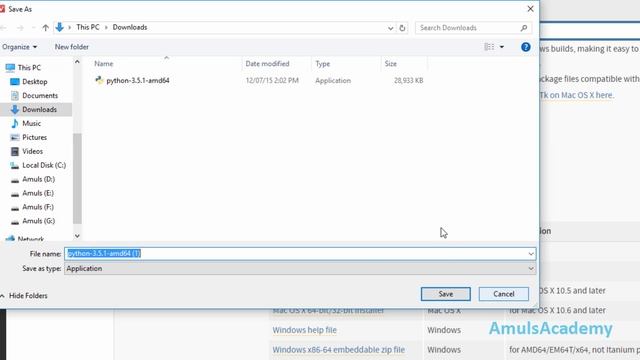Expand the view options dropdown arrow
640x360 pixels.
point(502,47)
